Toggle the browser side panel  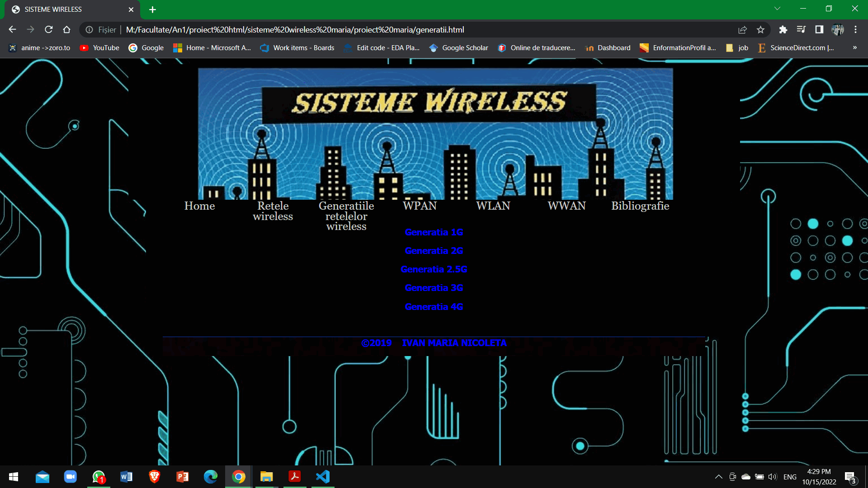click(x=819, y=30)
